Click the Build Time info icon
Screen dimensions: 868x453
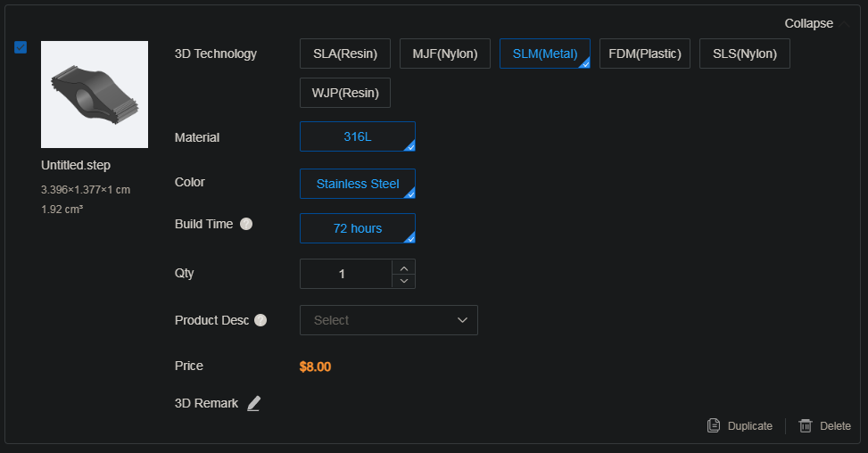click(247, 224)
